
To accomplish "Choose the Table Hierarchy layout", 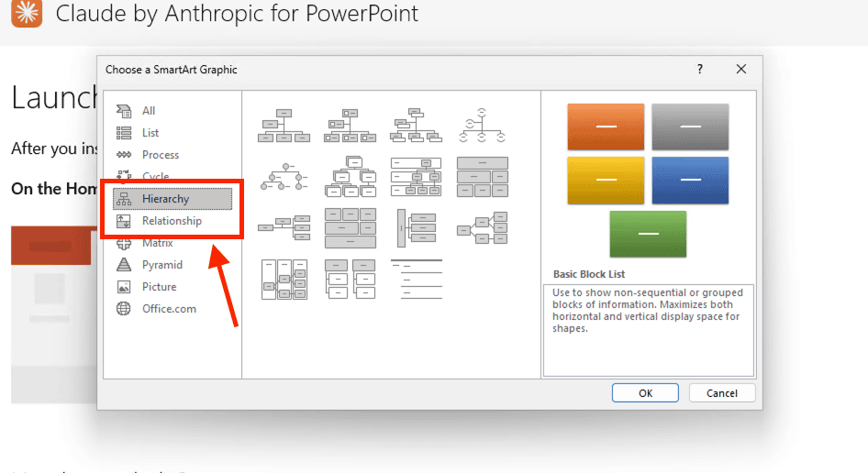I will tap(482, 177).
